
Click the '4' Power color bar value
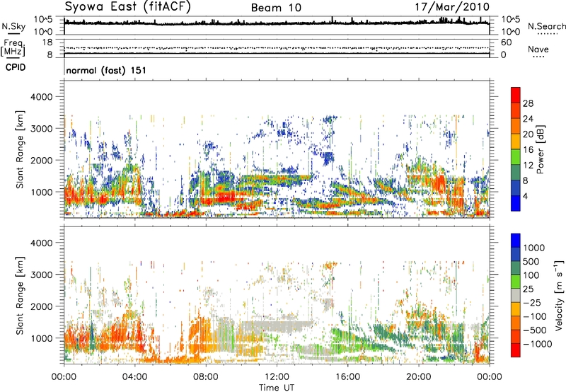pyautogui.click(x=526, y=196)
